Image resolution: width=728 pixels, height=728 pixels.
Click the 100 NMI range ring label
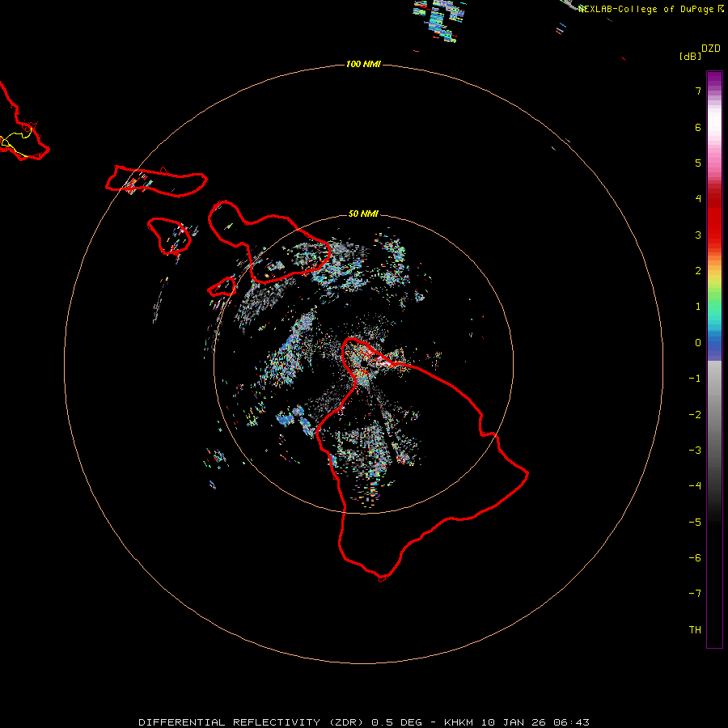tap(363, 64)
